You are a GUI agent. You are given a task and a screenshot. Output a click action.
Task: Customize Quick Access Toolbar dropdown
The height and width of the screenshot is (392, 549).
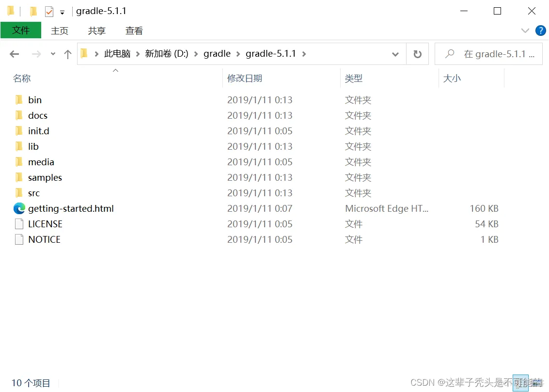(x=62, y=13)
